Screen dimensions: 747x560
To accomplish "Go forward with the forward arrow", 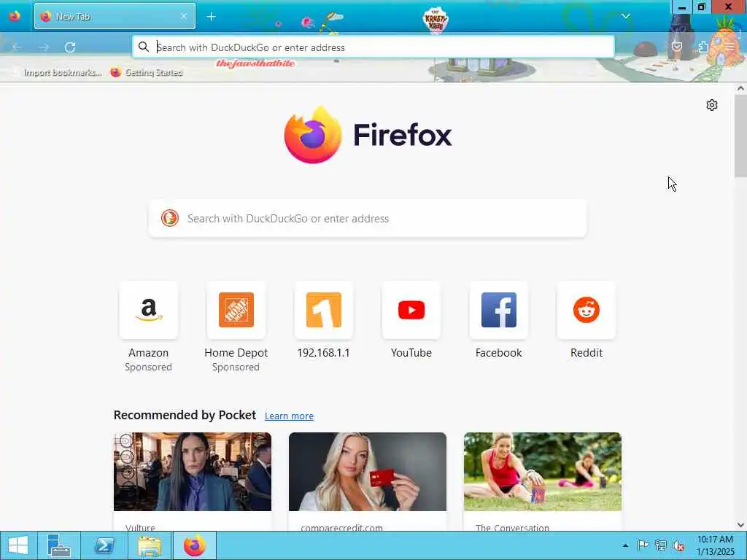I will (x=44, y=47).
